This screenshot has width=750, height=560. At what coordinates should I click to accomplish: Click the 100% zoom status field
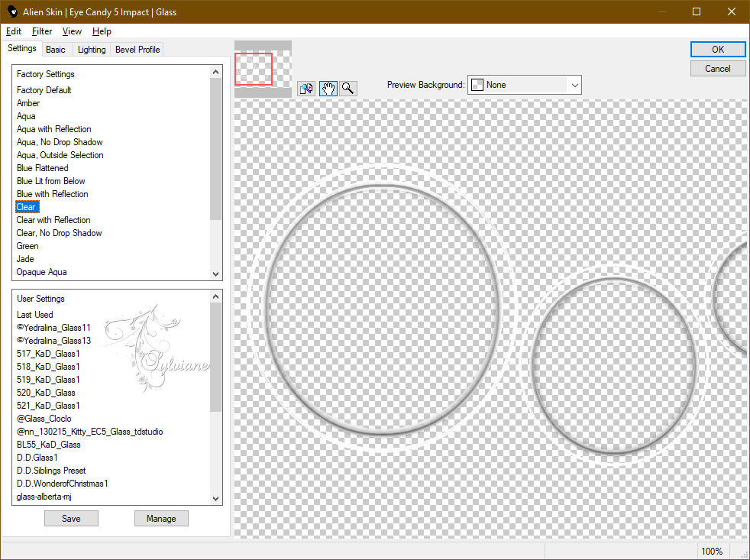coord(712,552)
